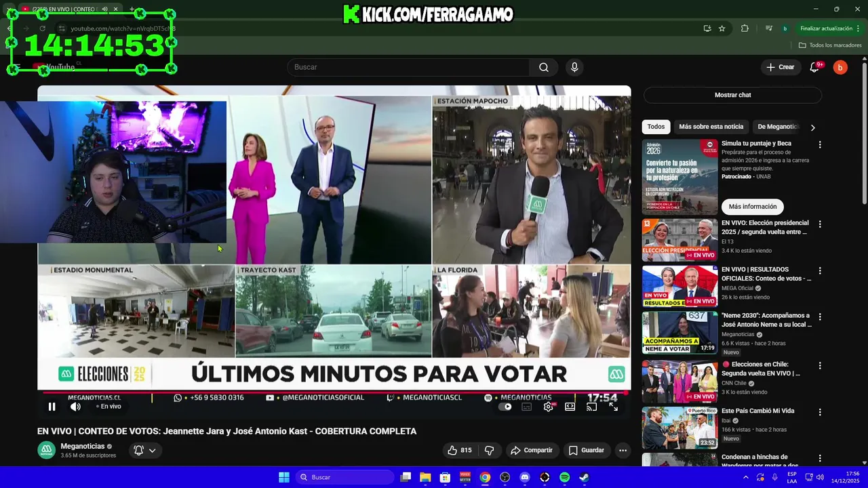Open menu for 'Neme 2030' video

coord(820,317)
